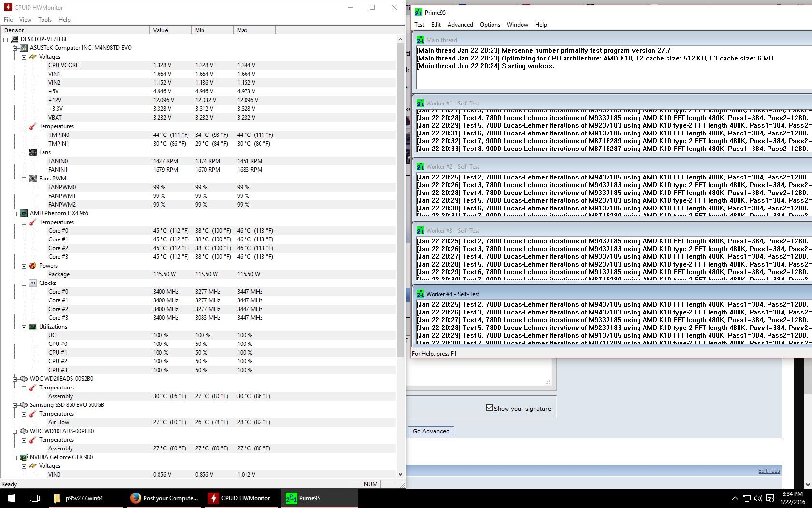
Task: Click the HWMonitor vertical scrollbar up arrow
Action: tap(400, 39)
